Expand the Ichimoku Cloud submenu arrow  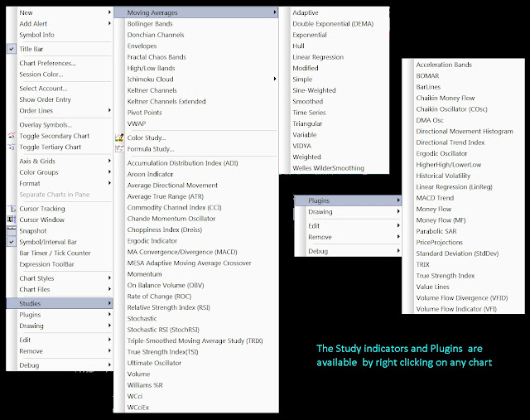[x=275, y=79]
